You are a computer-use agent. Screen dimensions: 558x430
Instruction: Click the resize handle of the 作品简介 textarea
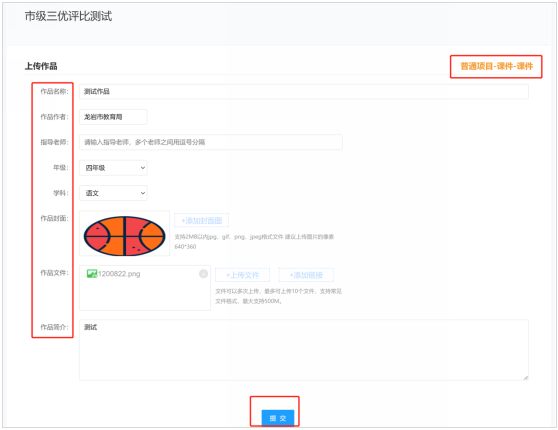[526, 377]
